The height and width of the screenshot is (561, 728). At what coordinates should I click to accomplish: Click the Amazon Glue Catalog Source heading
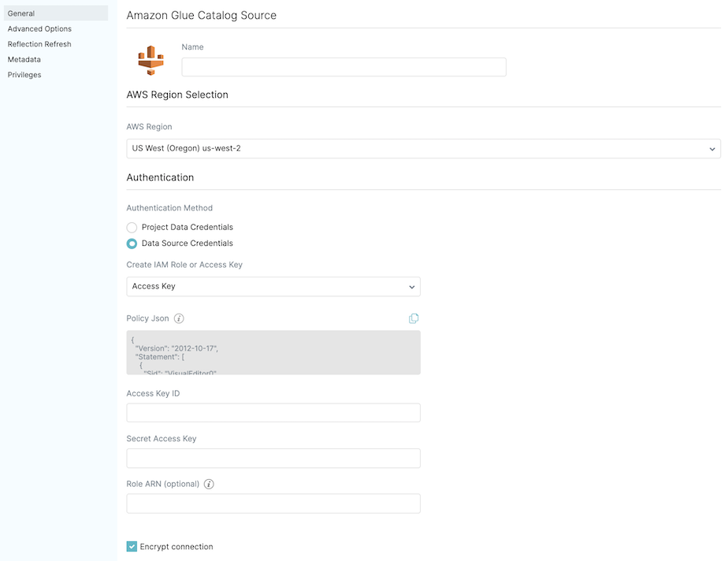click(x=201, y=15)
